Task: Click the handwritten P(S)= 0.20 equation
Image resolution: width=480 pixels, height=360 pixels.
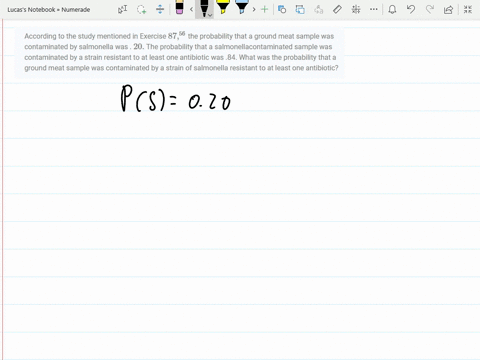Action: pos(176,98)
